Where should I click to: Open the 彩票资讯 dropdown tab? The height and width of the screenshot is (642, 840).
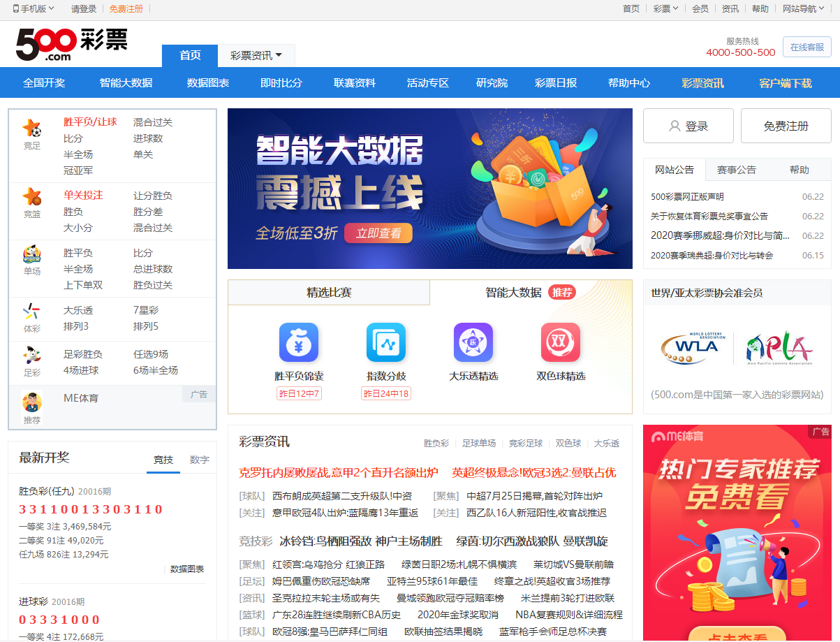click(x=256, y=55)
